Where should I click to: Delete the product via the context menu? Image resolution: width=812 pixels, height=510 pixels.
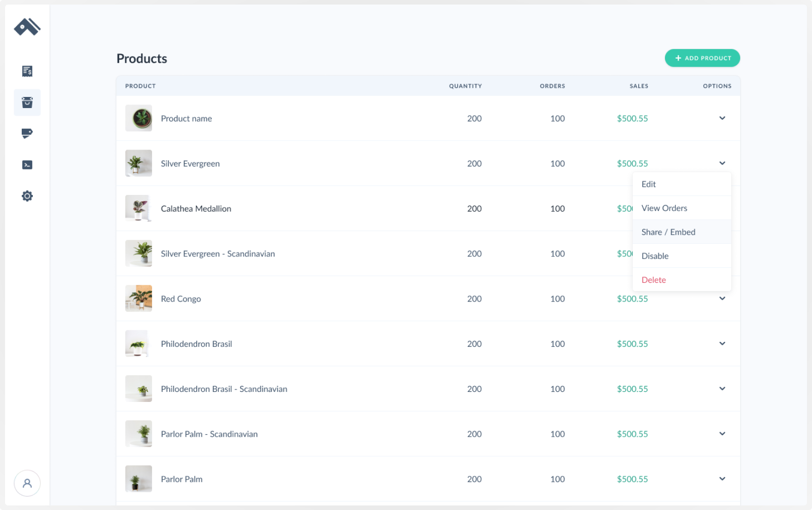tap(653, 280)
